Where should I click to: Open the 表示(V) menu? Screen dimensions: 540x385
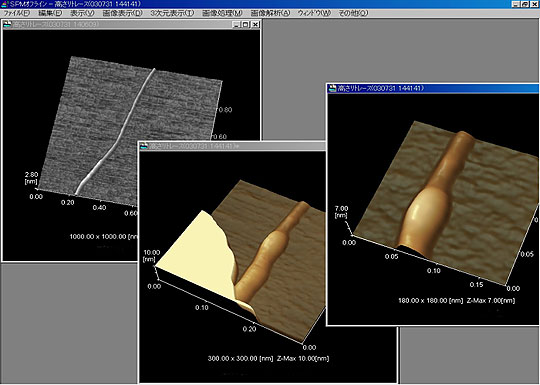coord(82,13)
